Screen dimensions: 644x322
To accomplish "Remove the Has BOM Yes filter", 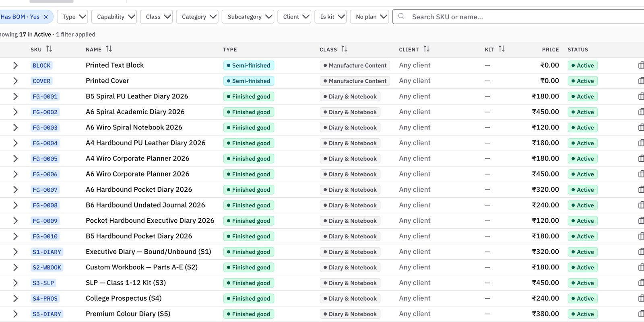I will point(46,17).
